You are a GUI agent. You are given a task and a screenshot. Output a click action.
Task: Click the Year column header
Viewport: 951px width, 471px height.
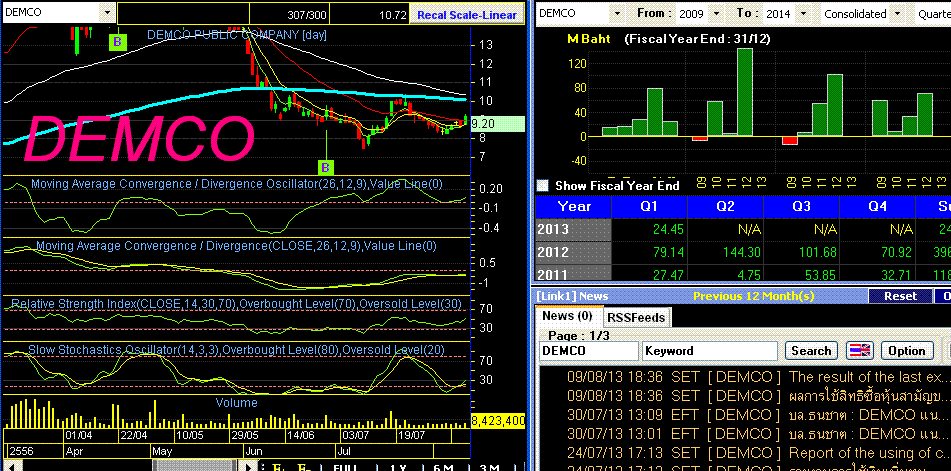click(x=574, y=207)
